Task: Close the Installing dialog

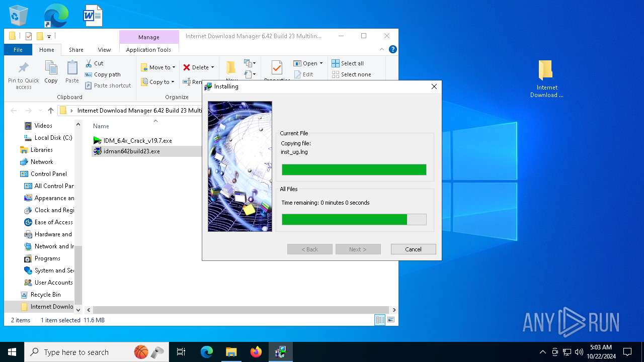Action: point(434,86)
